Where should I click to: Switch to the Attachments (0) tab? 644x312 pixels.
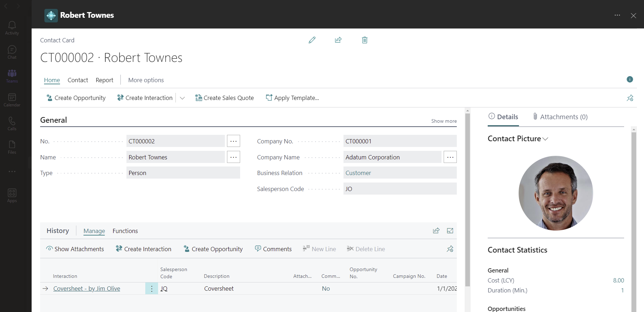[x=560, y=117]
